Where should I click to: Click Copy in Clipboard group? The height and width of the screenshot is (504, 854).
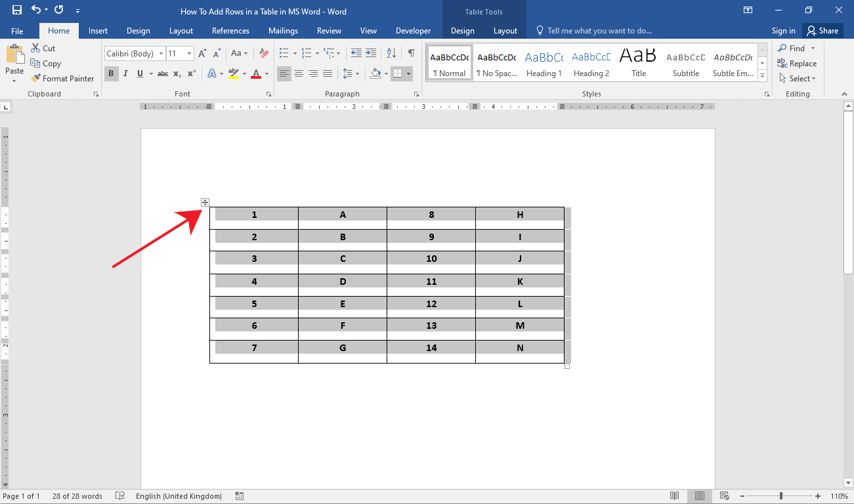[46, 64]
